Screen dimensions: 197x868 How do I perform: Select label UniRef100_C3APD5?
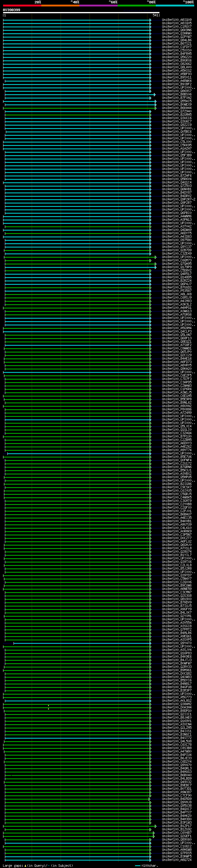(x=177, y=382)
